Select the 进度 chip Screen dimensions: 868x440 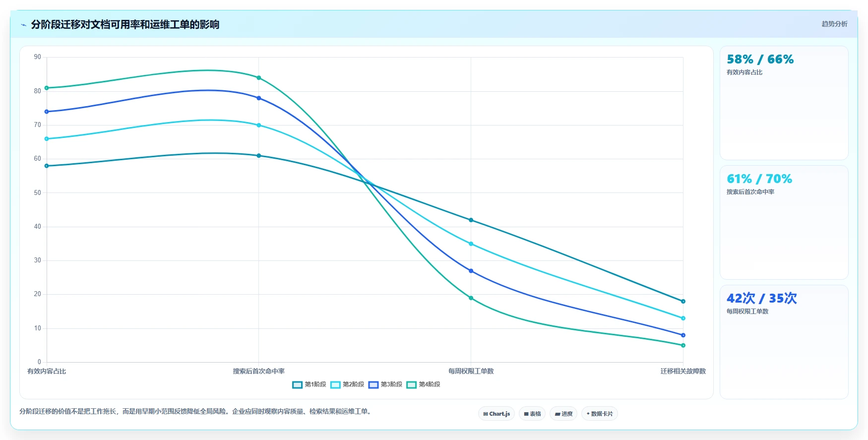[x=563, y=414]
